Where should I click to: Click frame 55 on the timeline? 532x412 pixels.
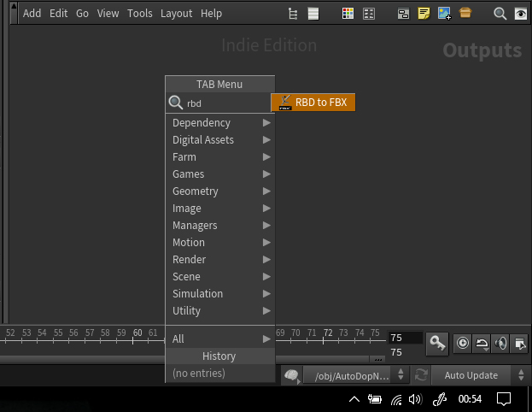58,333
